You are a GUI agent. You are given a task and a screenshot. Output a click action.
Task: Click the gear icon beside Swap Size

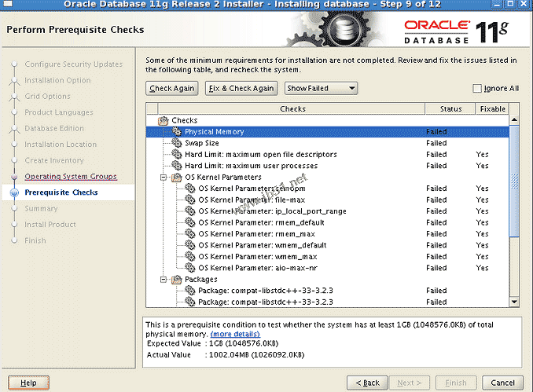click(176, 143)
